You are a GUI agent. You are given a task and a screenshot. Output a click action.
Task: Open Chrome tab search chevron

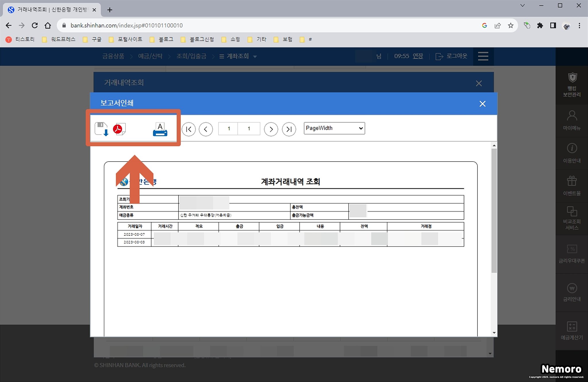[x=523, y=5]
